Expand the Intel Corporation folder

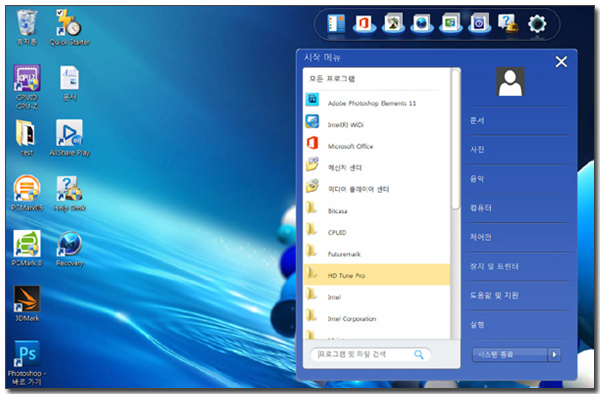click(377, 317)
